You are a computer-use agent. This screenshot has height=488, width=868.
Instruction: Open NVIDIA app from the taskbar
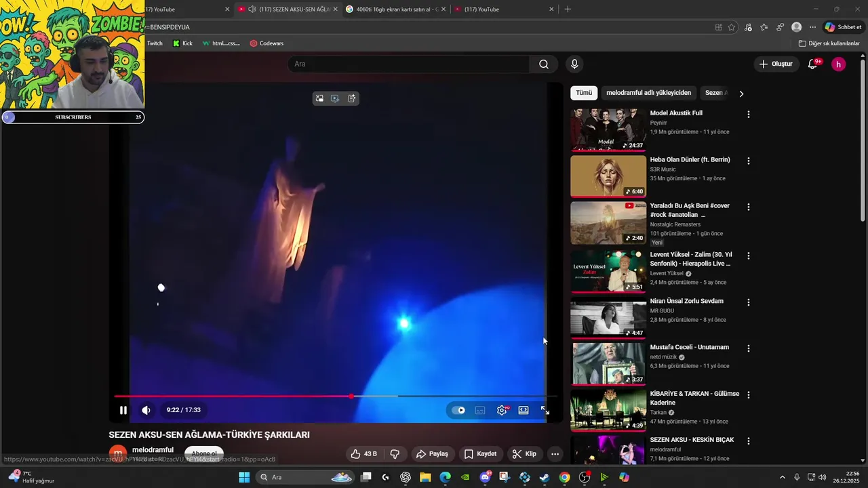tap(465, 477)
